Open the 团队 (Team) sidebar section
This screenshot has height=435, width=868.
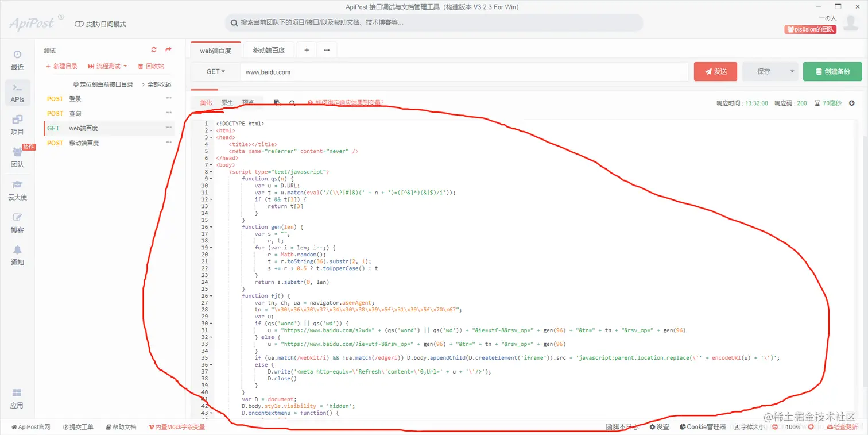pos(17,157)
